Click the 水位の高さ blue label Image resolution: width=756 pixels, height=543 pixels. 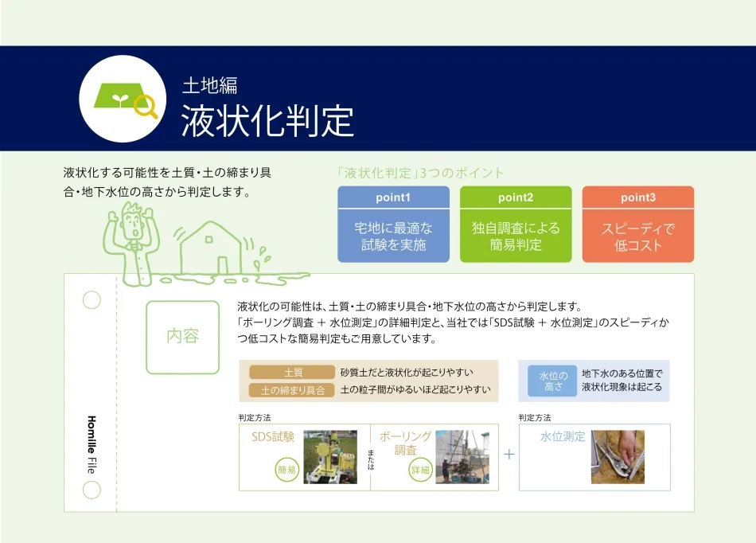(552, 381)
